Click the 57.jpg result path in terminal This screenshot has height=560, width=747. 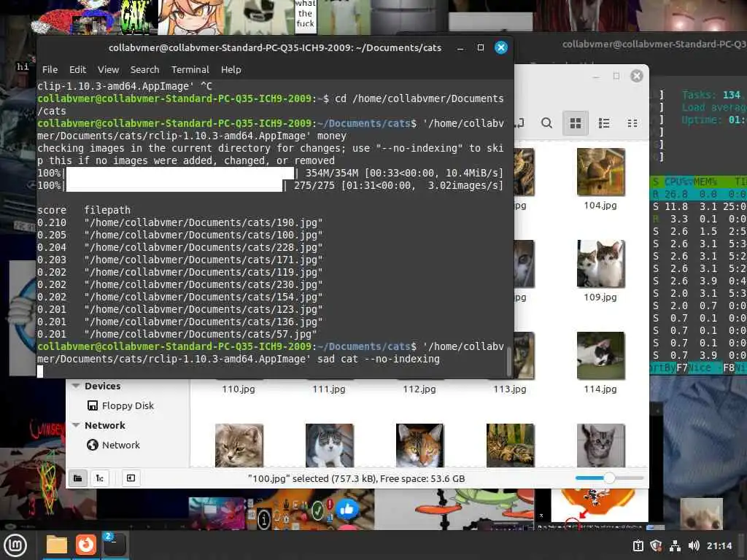click(x=201, y=334)
